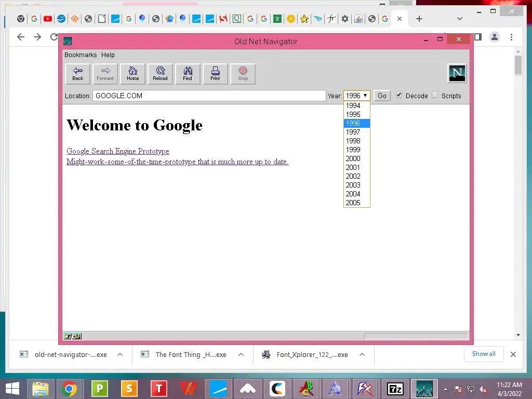Image resolution: width=532 pixels, height=399 pixels.
Task: Select 2005 in the Year dropdown list
Action: [x=356, y=203]
